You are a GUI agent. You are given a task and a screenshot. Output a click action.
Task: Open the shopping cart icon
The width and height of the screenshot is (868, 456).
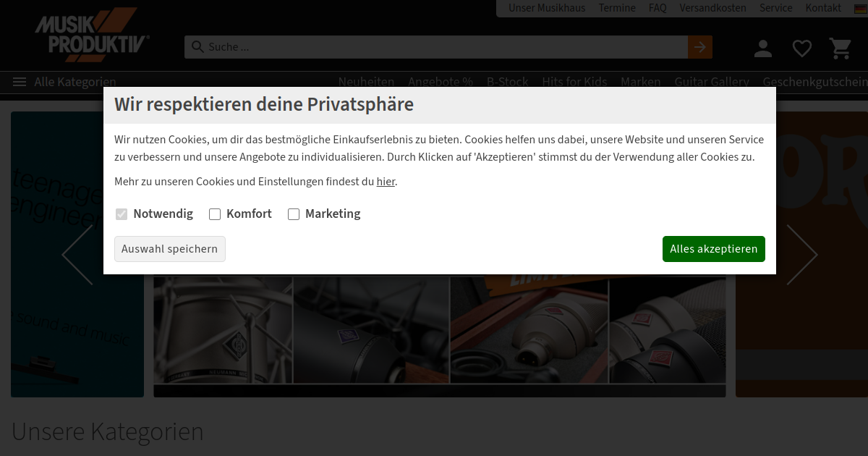point(841,48)
